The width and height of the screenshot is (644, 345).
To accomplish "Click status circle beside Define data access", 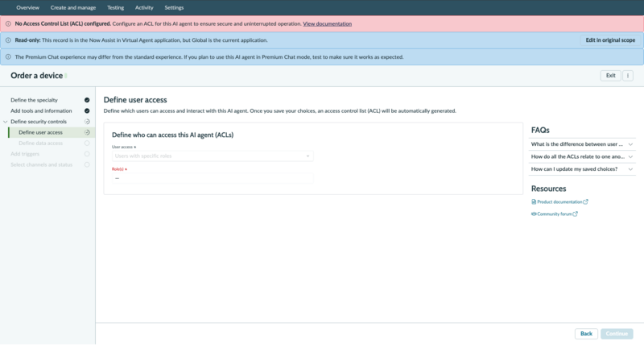I will (87, 143).
